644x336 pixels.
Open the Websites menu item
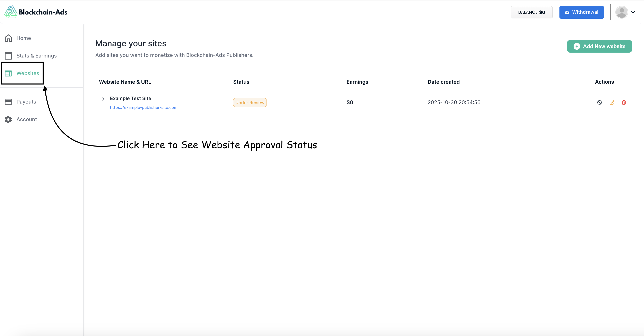[27, 73]
